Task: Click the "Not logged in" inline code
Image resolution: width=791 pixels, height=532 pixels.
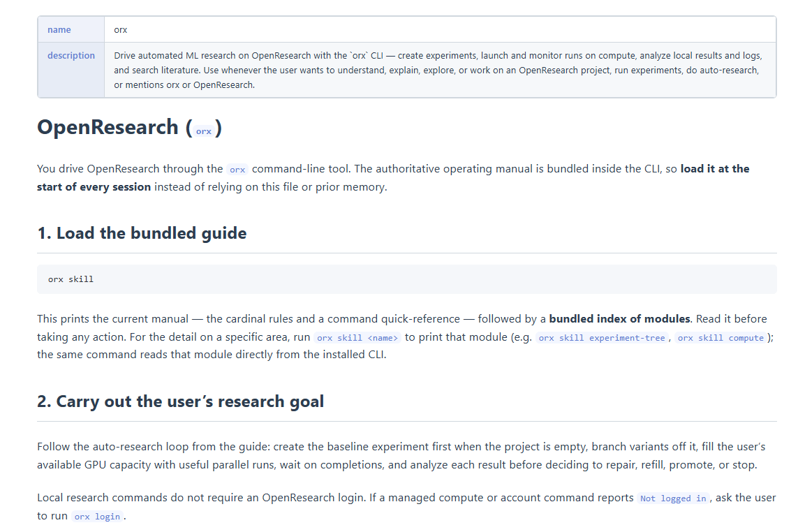Action: [x=673, y=498]
